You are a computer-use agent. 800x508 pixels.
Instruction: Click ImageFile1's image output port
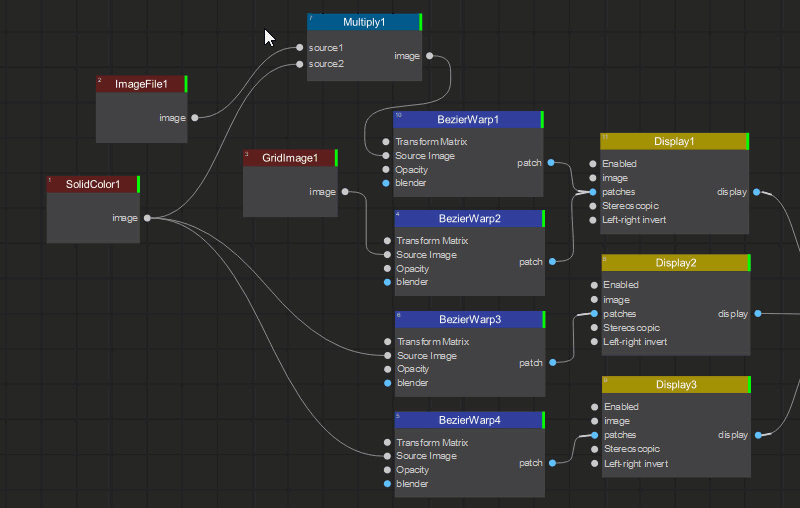pos(194,118)
